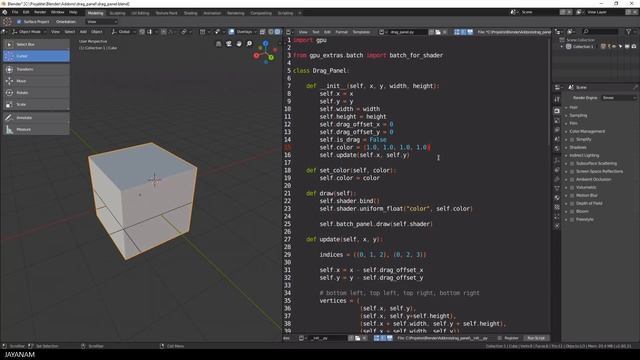Enable the Simplify checkbox
Image resolution: width=640 pixels, height=360 pixels.
[572, 140]
